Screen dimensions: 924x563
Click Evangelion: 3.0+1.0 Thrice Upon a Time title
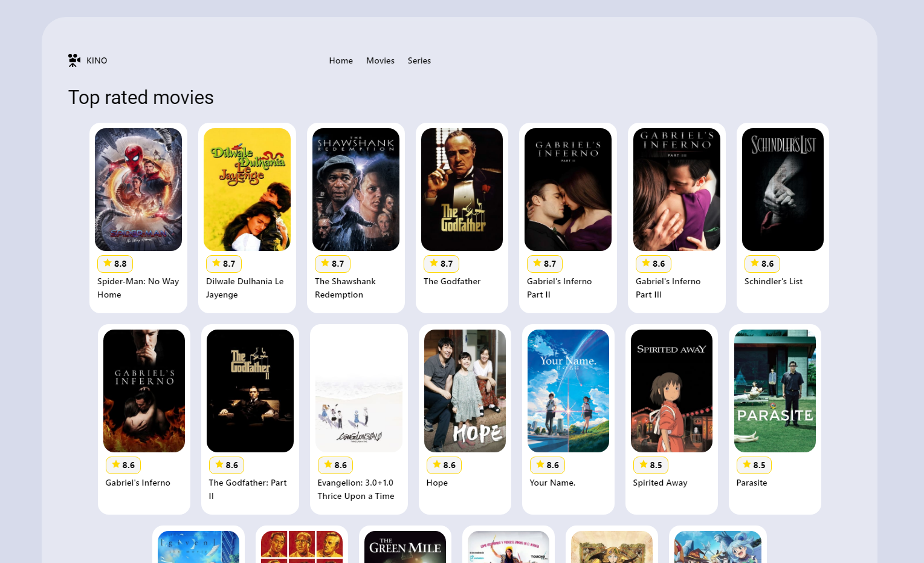click(x=356, y=489)
